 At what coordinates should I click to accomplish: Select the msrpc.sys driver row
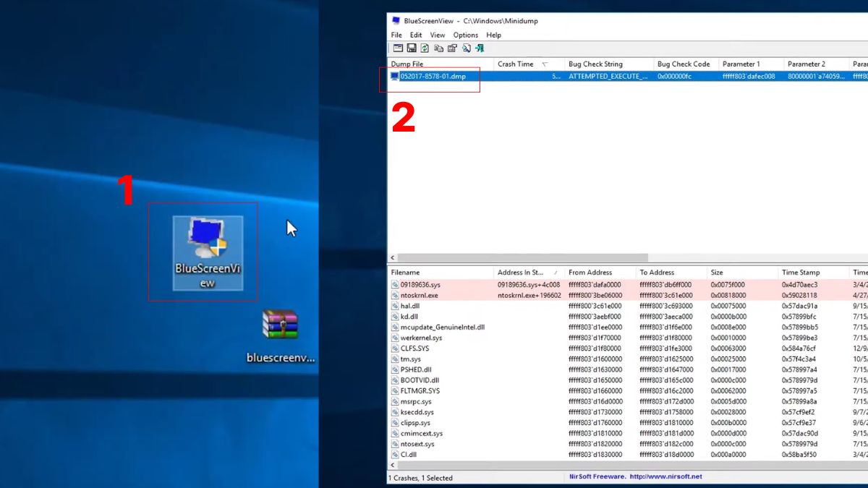628,401
